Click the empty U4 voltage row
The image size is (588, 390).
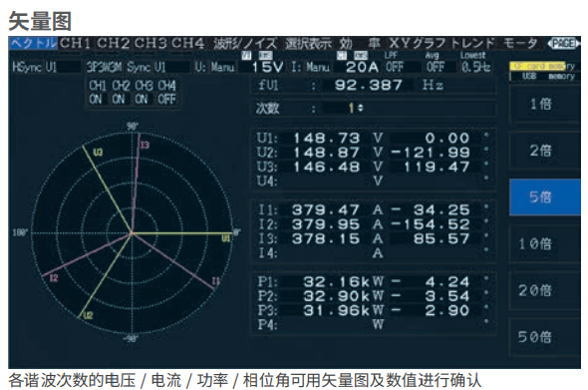click(375, 182)
